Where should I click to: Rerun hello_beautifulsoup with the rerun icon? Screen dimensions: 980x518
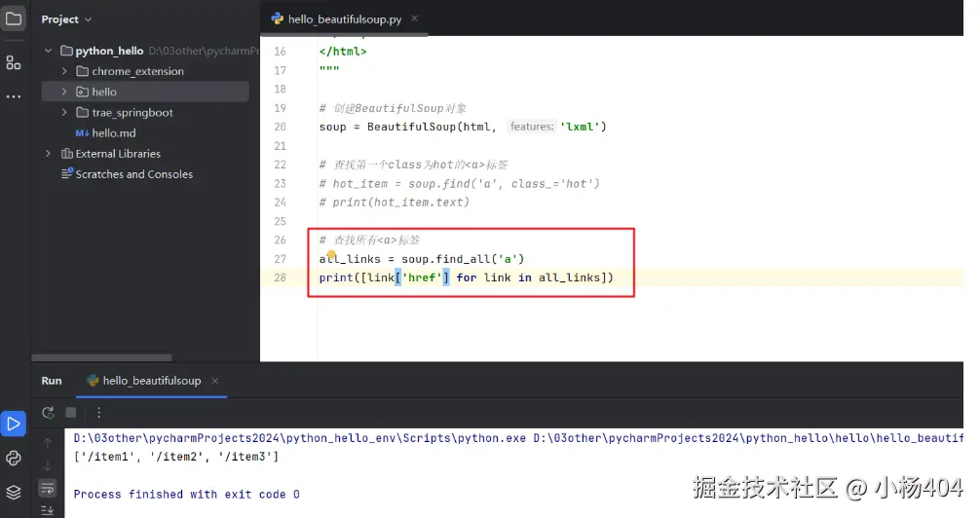[48, 413]
